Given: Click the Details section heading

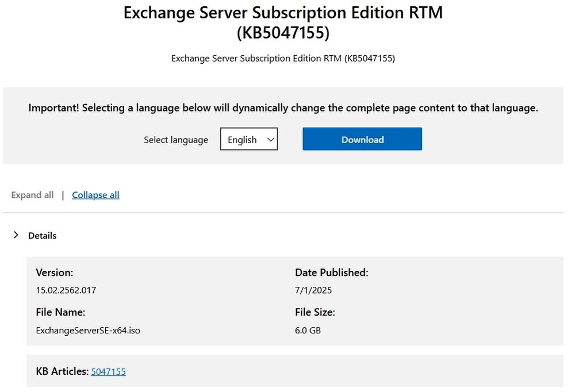Looking at the screenshot, I should (x=42, y=236).
